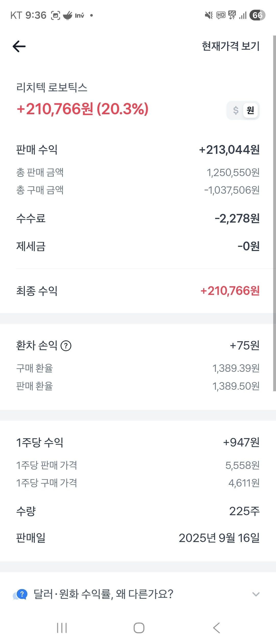Tap the Android home button

point(139,628)
